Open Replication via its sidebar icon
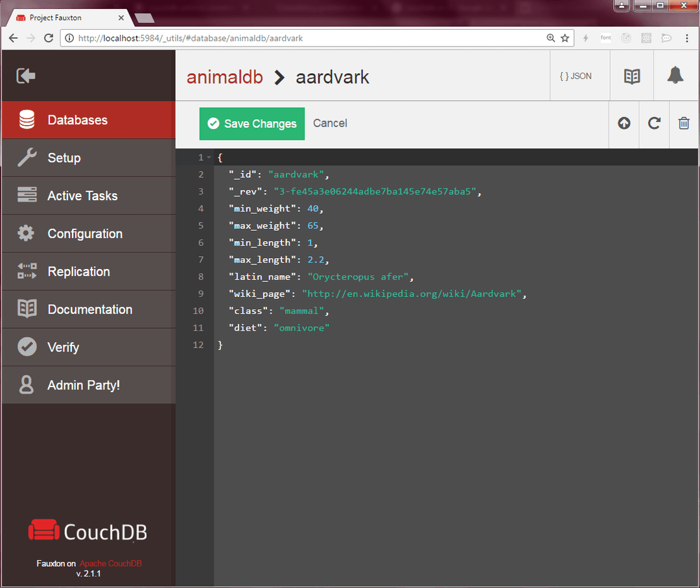700x588 pixels. coord(26,271)
